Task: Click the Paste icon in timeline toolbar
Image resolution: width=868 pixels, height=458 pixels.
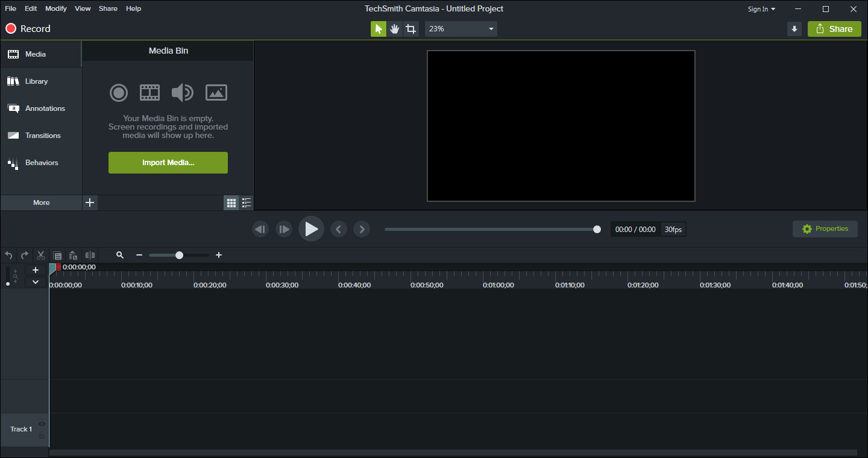Action: click(74, 256)
